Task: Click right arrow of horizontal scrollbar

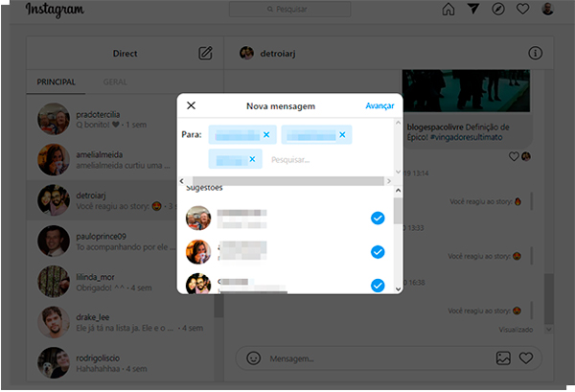Action: click(x=389, y=181)
